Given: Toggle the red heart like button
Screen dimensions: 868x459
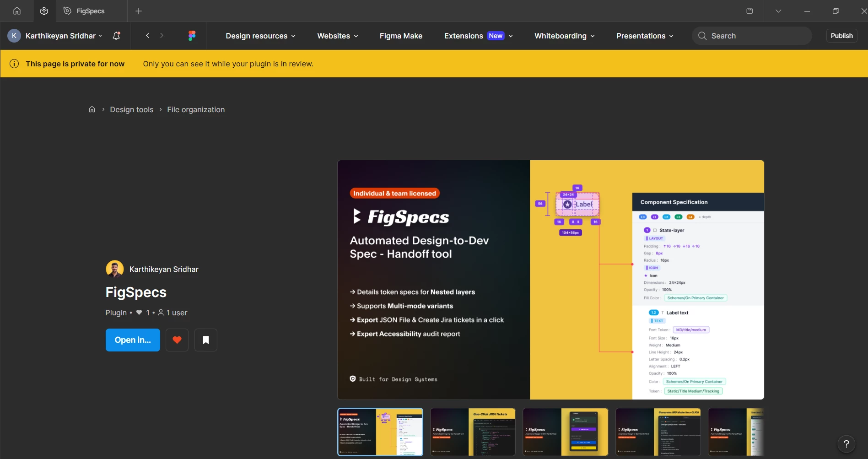Looking at the screenshot, I should (x=177, y=340).
